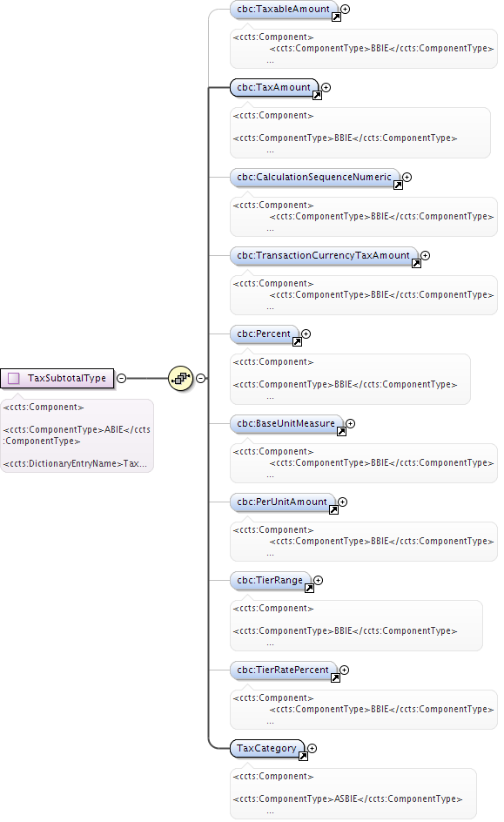Expand the cbc:TransactionCurrencyTaxAmount element

coord(426,255)
